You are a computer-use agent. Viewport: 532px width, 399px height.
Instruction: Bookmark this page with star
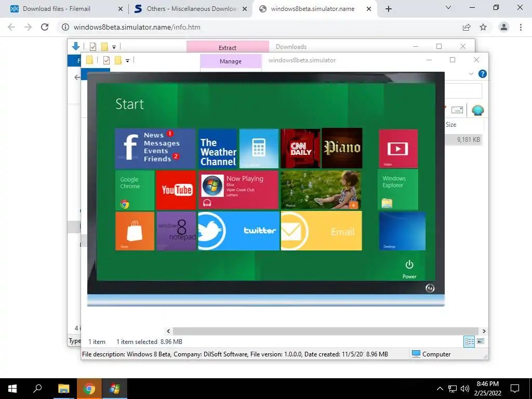(x=483, y=27)
